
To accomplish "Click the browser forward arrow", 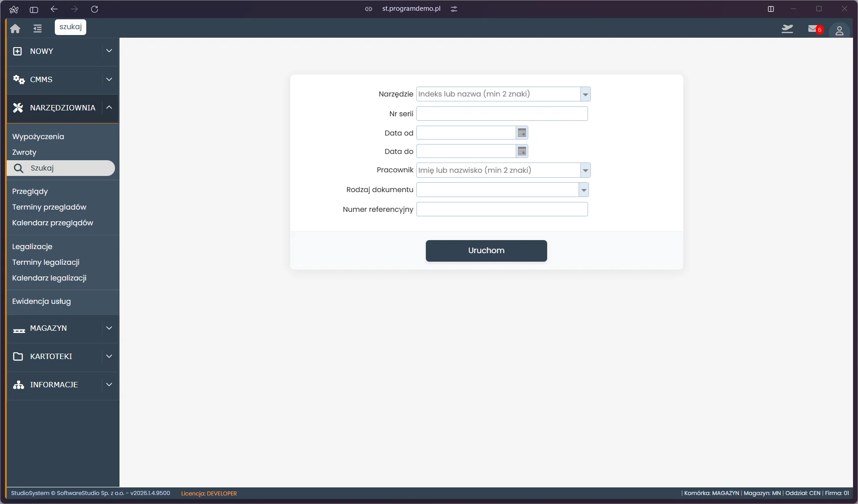I will point(75,9).
